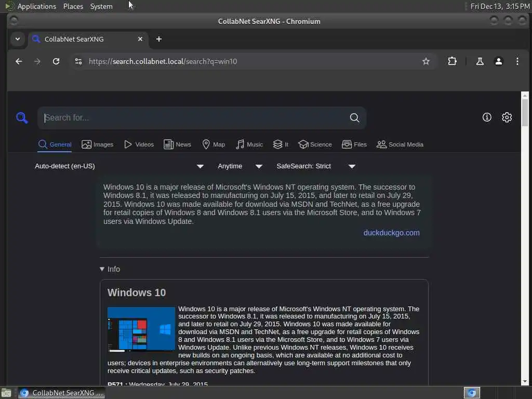View site information icon in address bar
The height and width of the screenshot is (399, 532).
pos(78,61)
